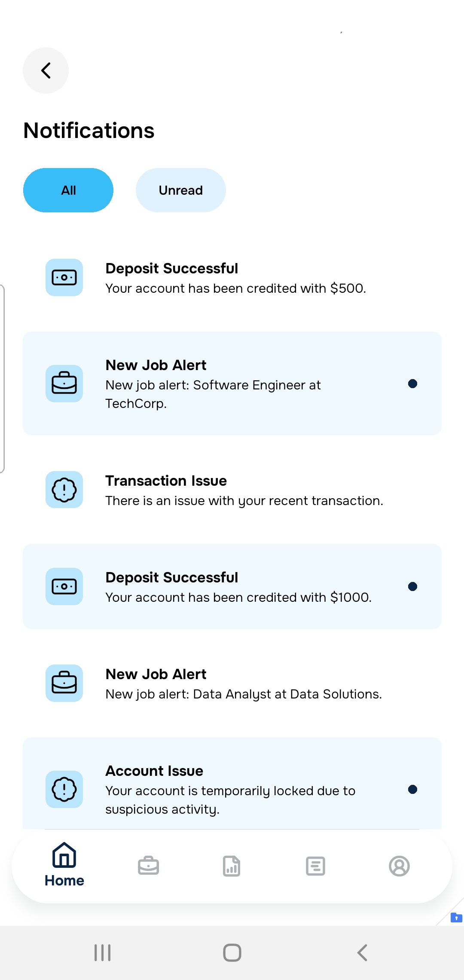Image resolution: width=464 pixels, height=980 pixels.
Task: Tap Android recent apps button
Action: pos(103,952)
